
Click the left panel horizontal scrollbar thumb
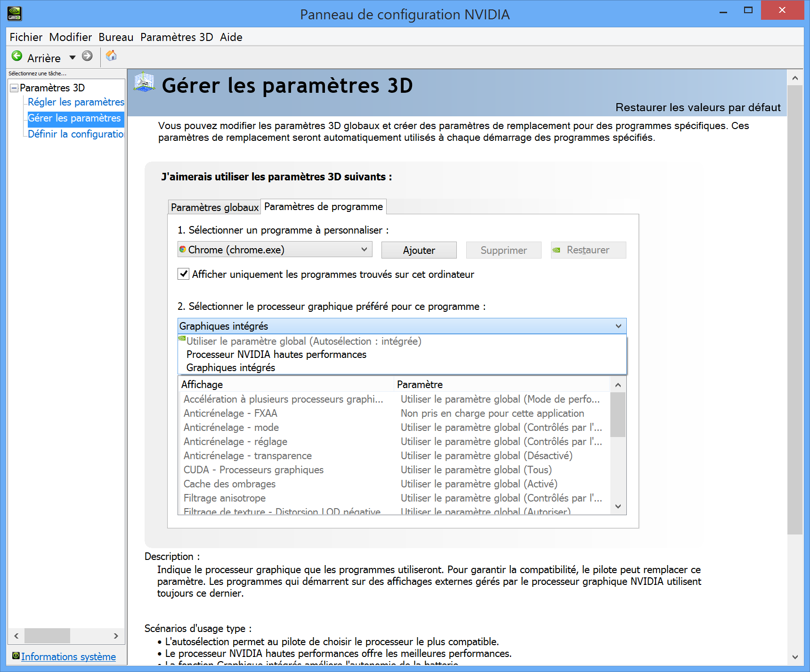pos(47,636)
